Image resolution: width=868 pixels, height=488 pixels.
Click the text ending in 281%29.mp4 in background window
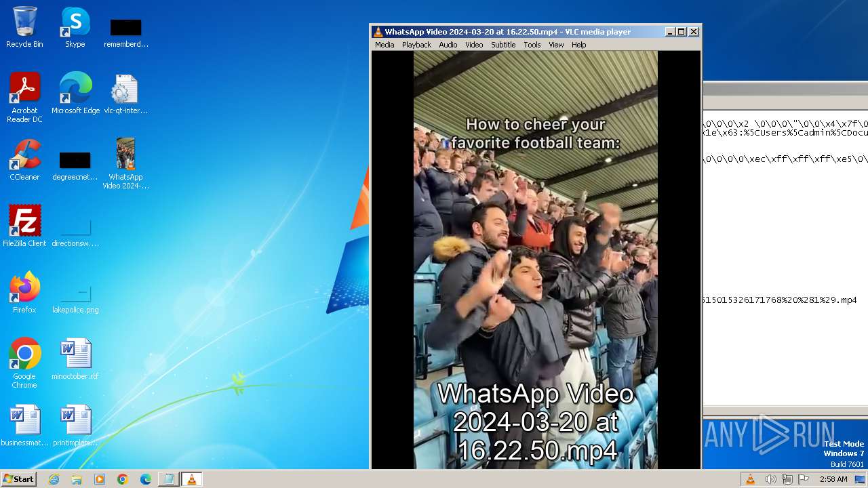[x=780, y=300]
